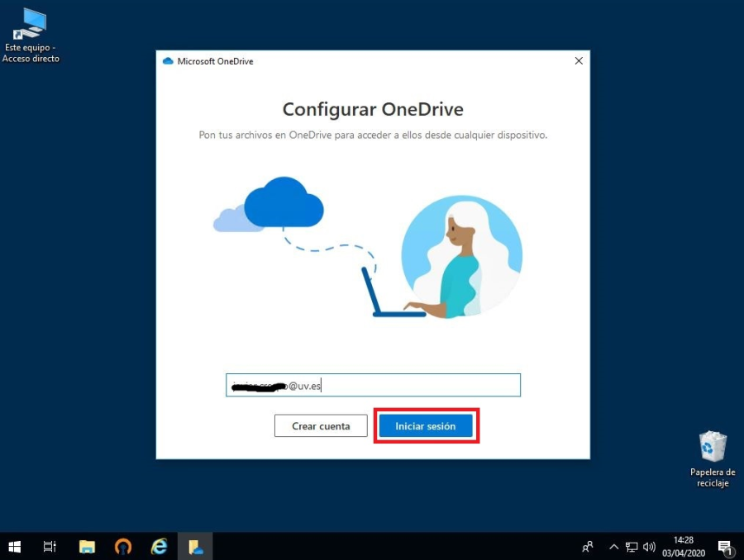Open network status tray icon

632,547
